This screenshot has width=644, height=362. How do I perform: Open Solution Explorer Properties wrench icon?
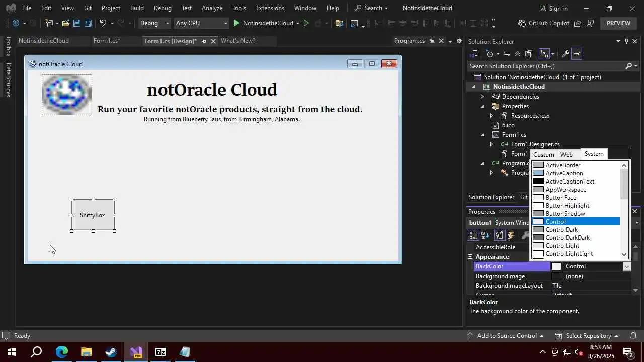coord(565,54)
